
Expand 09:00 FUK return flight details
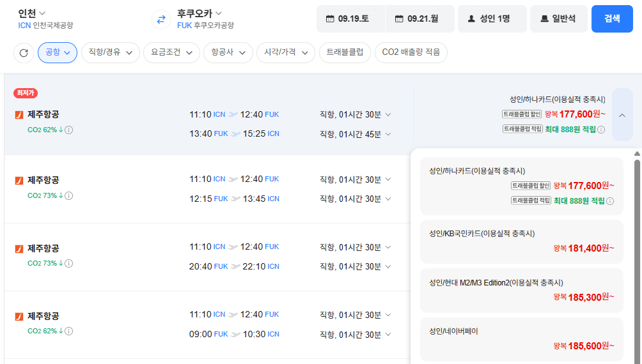(388, 335)
